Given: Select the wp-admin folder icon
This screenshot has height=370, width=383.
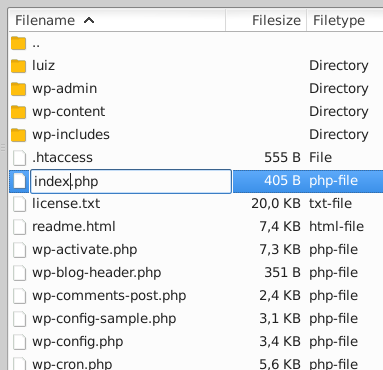Looking at the screenshot, I should click(18, 89).
